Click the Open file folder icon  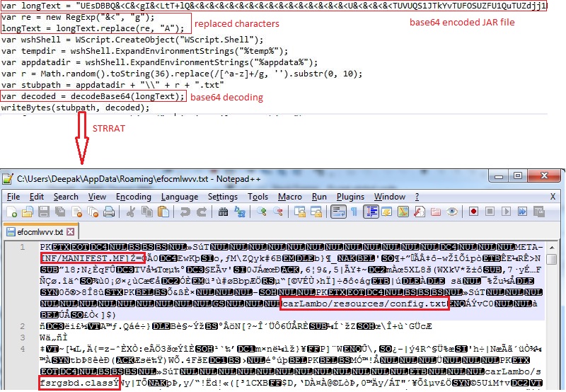click(28, 212)
